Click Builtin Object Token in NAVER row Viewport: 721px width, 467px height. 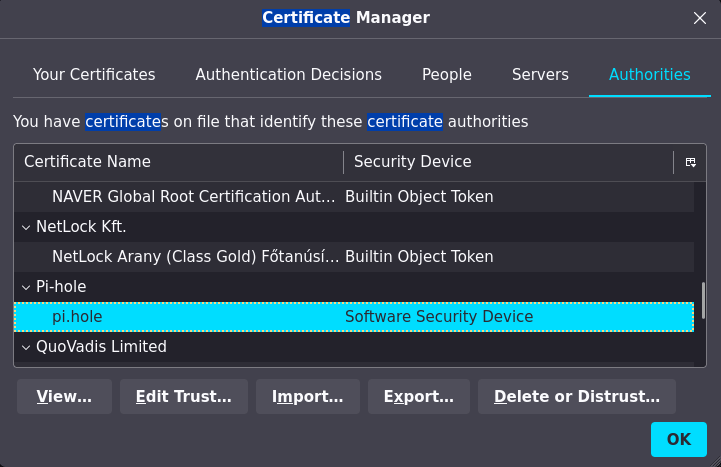point(419,197)
